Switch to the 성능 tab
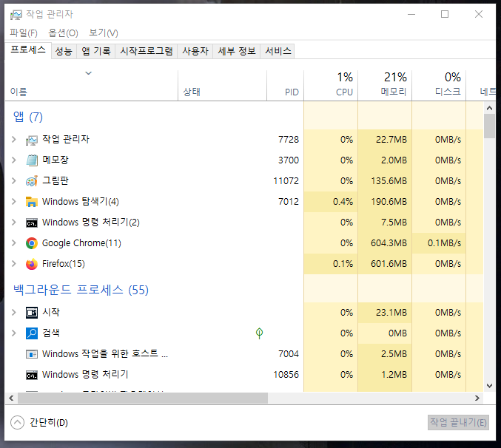This screenshot has width=501, height=448. coord(64,51)
